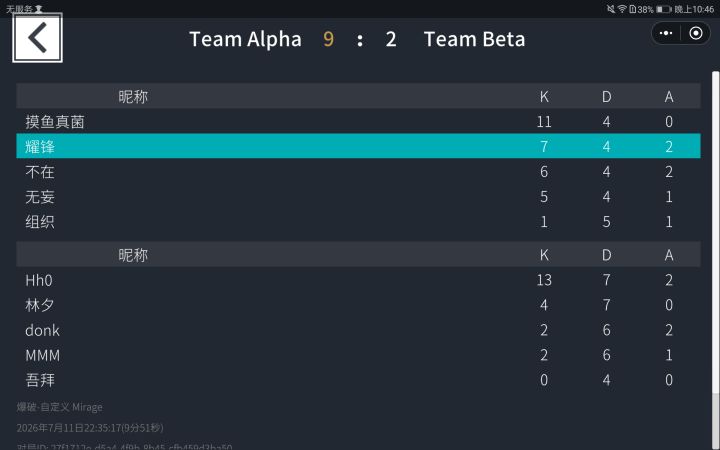Open player Hh0 stats row
720x450 pixels.
tap(358, 280)
